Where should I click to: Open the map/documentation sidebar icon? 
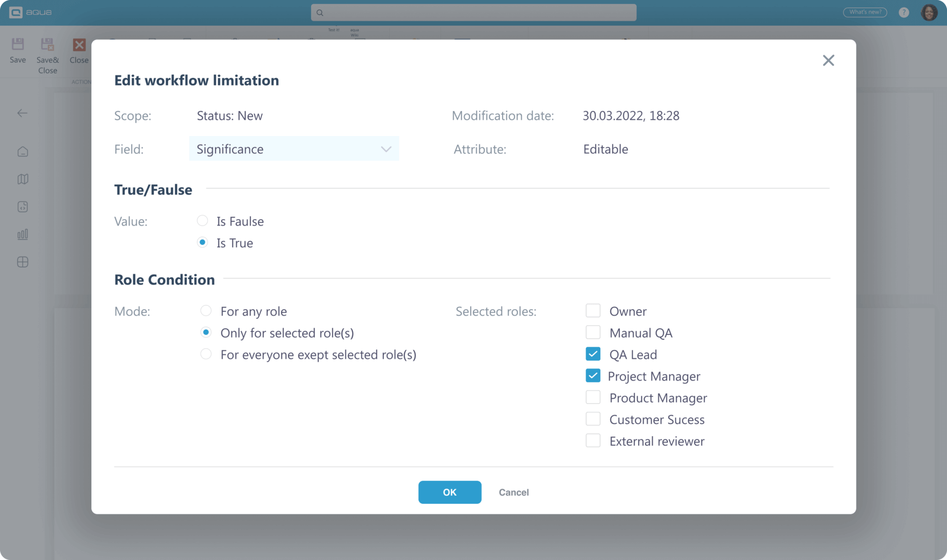(x=23, y=179)
